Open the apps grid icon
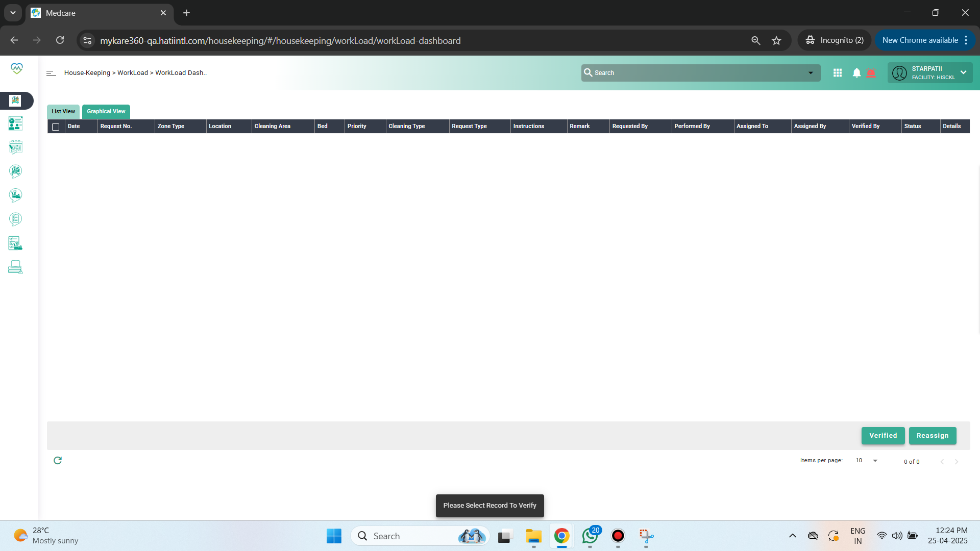 (838, 73)
